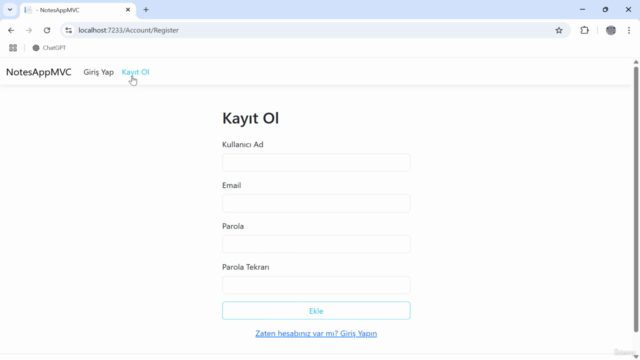Open the browser extensions menu
Viewport: 640px width, 360px height.
click(x=584, y=30)
